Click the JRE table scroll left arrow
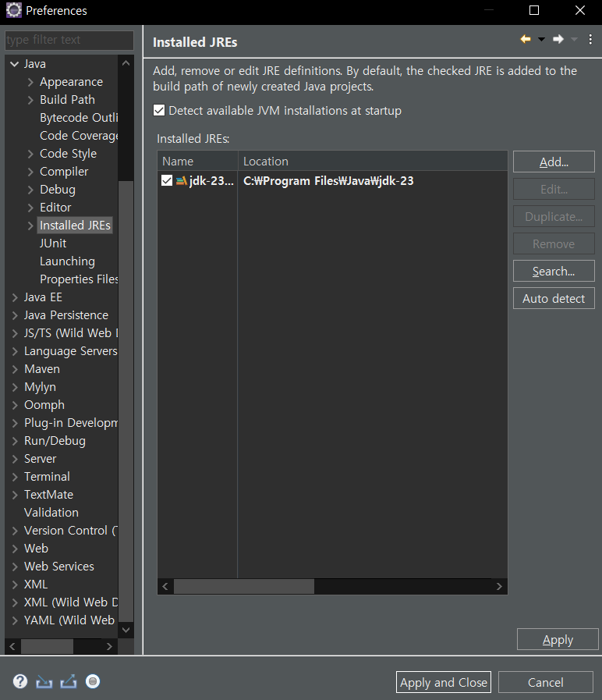The height and width of the screenshot is (700, 602). [165, 586]
